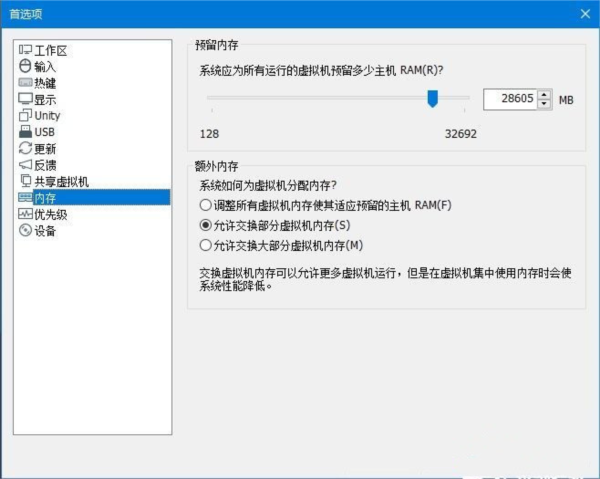Click the 预留内存 group heading
This screenshot has width=600, height=479.
click(217, 45)
